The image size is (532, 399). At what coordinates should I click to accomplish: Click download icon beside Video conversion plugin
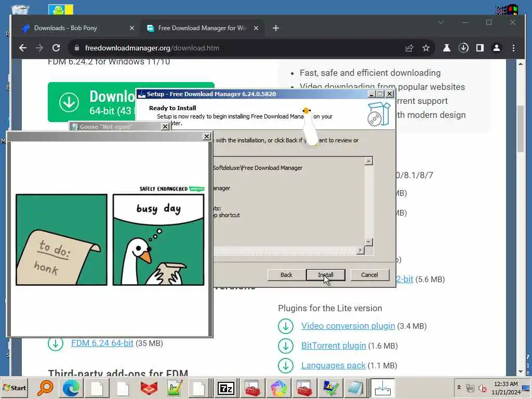286,326
